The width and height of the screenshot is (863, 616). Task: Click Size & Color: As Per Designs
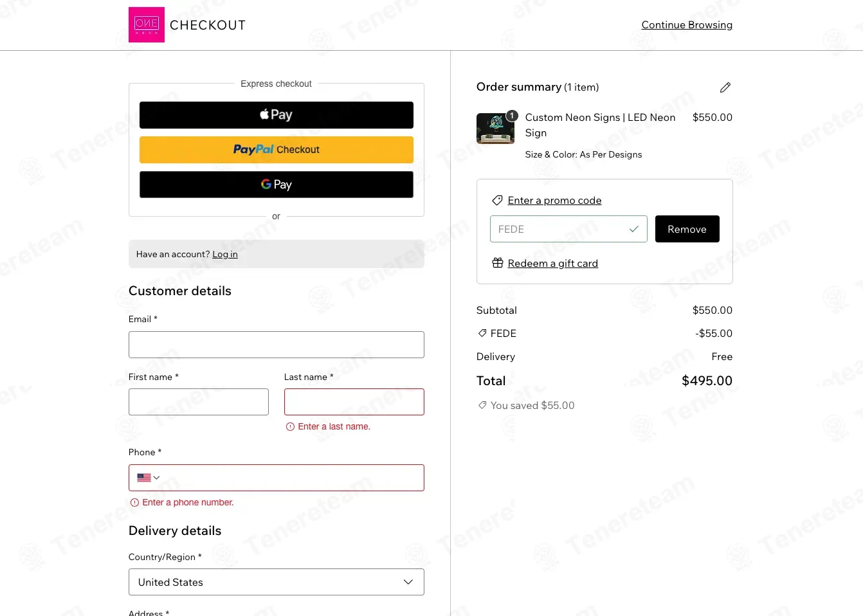(x=583, y=155)
